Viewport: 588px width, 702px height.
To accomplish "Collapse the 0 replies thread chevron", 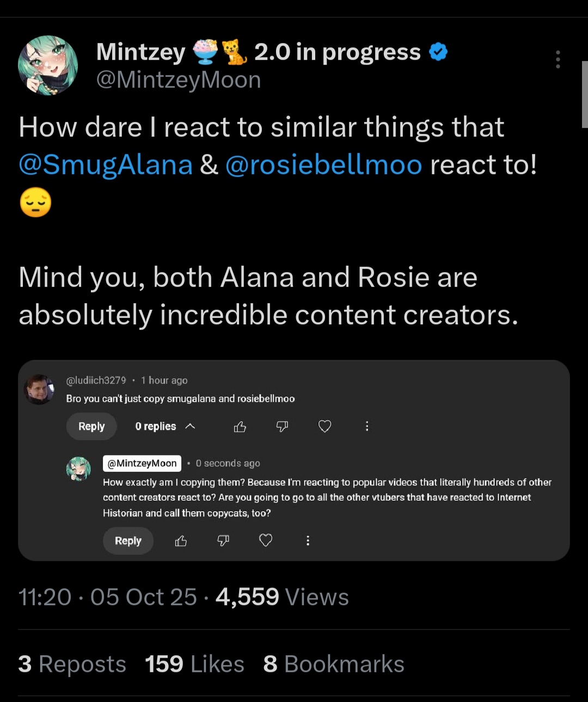I will click(190, 427).
